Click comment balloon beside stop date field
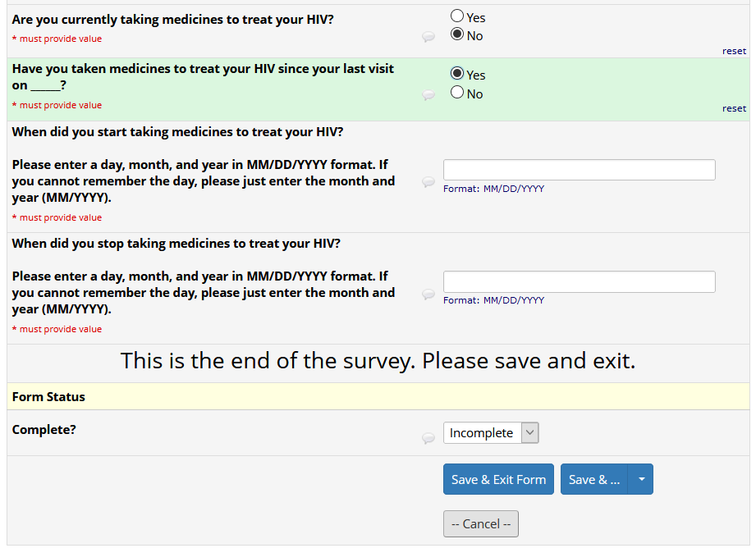Screen dimensions: 756x548 (x=428, y=294)
